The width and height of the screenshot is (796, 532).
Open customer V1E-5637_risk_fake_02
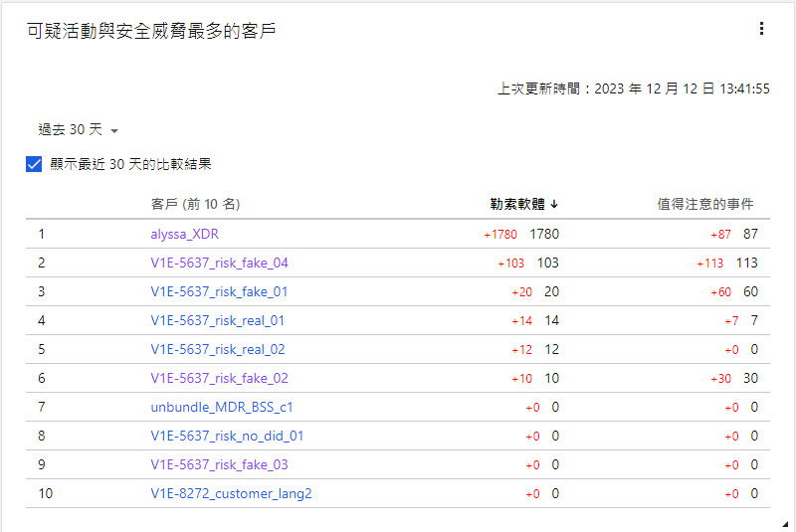219,378
